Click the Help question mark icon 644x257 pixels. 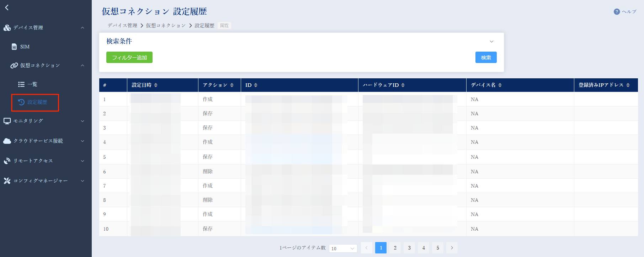tap(617, 12)
